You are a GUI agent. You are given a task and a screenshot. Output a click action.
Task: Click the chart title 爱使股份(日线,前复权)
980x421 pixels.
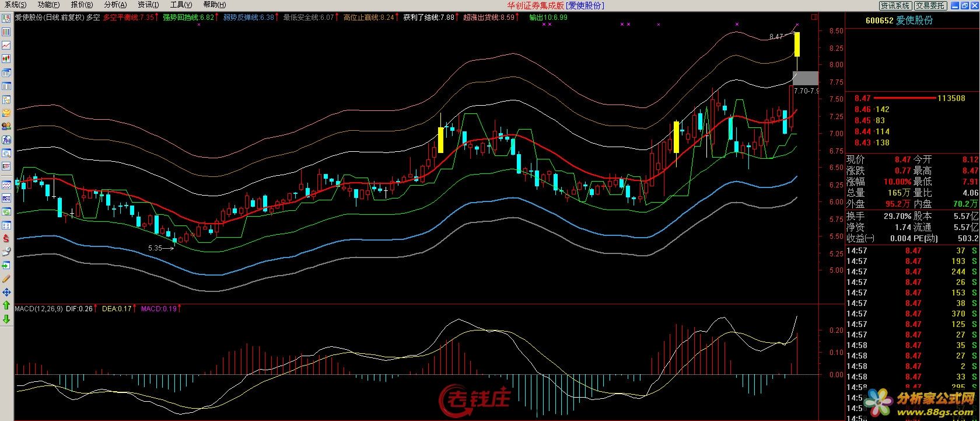pos(50,18)
